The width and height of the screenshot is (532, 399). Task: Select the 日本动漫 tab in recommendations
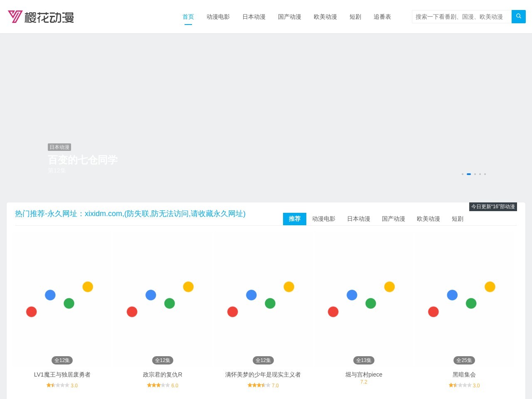point(359,219)
